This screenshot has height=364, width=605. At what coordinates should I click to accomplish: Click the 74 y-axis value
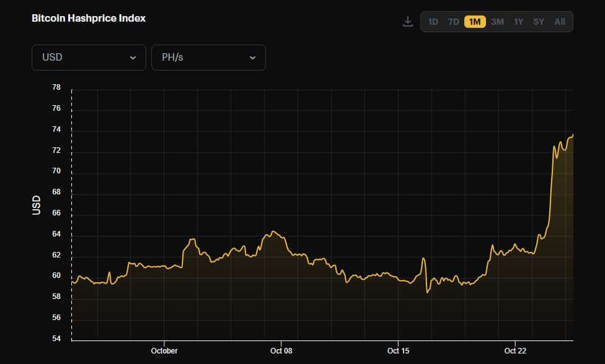[56, 129]
